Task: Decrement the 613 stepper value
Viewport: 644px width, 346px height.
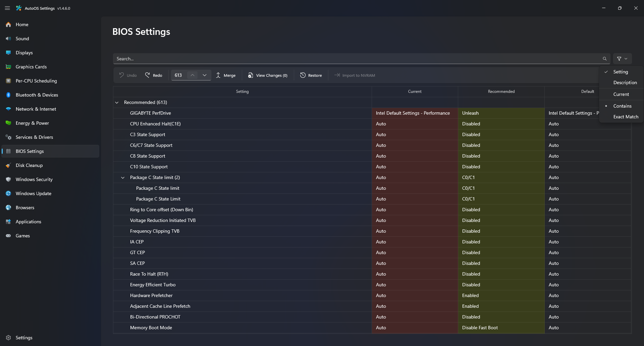Action: click(x=205, y=75)
